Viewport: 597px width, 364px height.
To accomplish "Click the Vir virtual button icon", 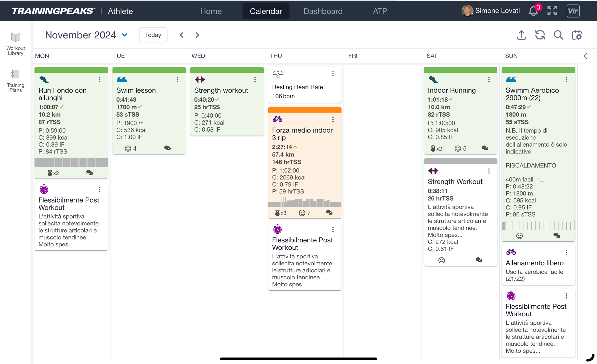I will point(573,11).
